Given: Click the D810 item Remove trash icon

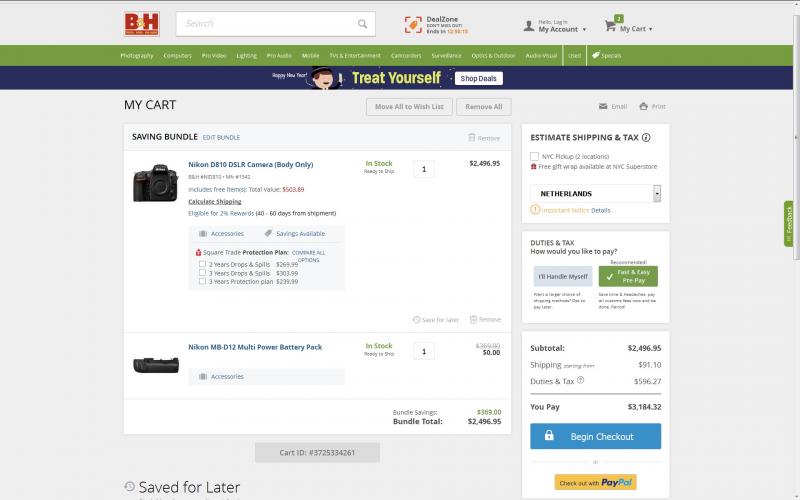Looking at the screenshot, I should click(473, 319).
